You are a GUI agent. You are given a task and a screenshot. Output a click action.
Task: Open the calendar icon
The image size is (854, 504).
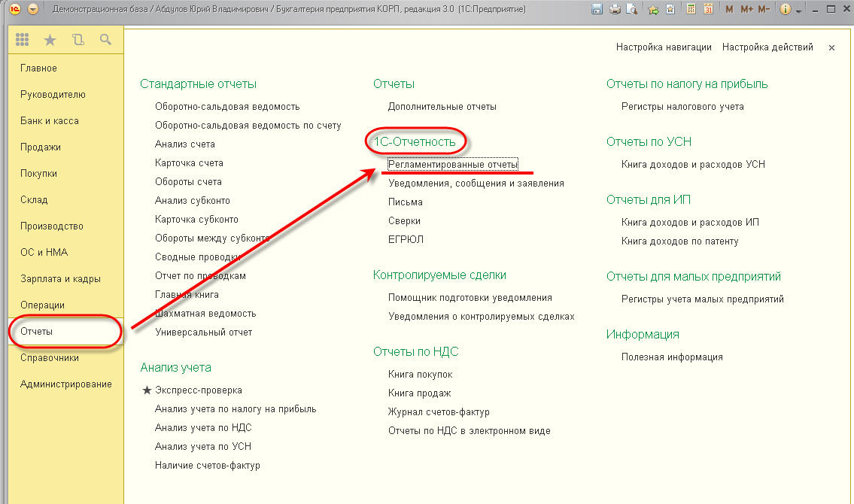pyautogui.click(x=708, y=9)
